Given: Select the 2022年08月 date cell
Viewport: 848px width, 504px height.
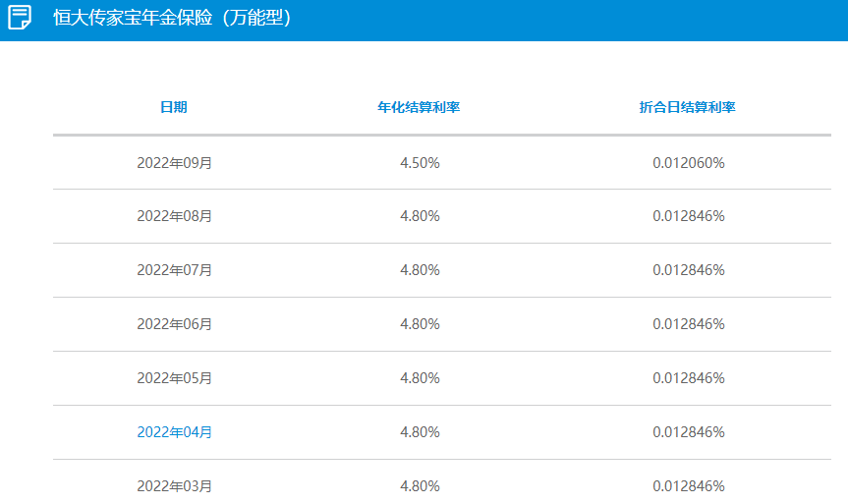Looking at the screenshot, I should (174, 216).
